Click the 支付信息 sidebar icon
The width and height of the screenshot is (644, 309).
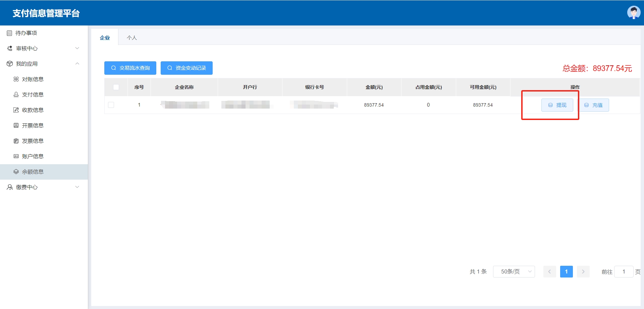16,95
